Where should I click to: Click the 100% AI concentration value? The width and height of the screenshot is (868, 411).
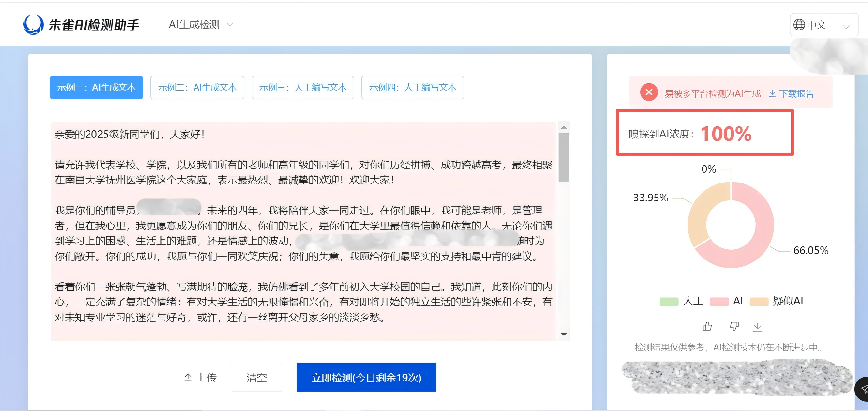[x=726, y=134]
